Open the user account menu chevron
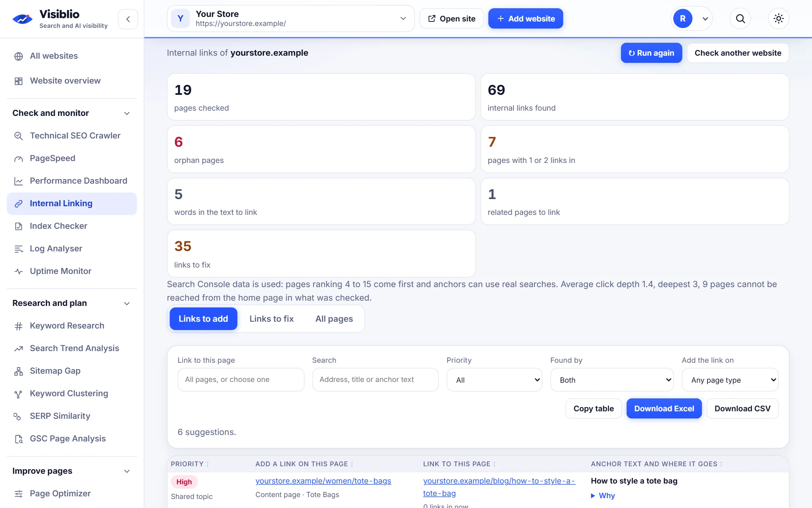This screenshot has width=812, height=508. 705,19
